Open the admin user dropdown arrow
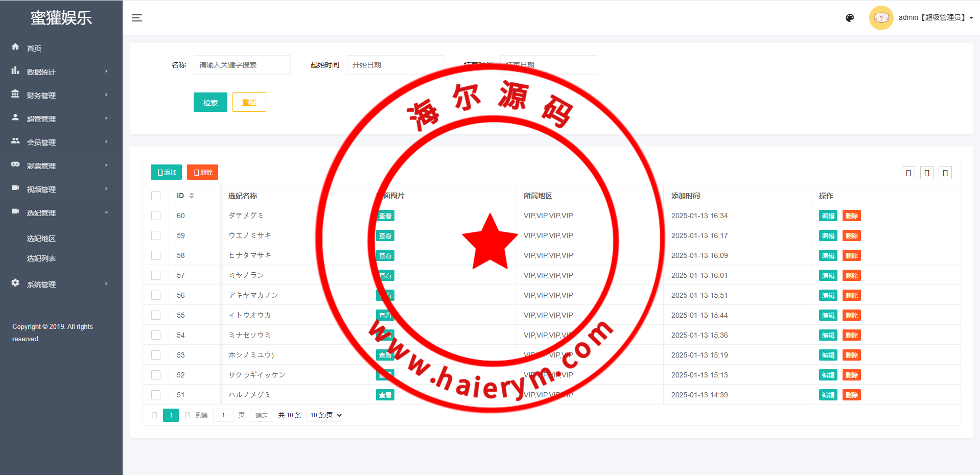 click(971, 18)
